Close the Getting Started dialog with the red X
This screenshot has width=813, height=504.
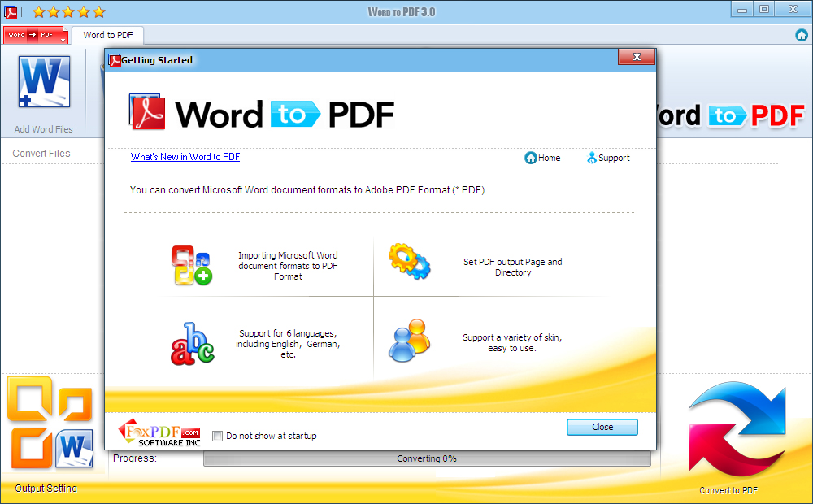click(x=637, y=57)
